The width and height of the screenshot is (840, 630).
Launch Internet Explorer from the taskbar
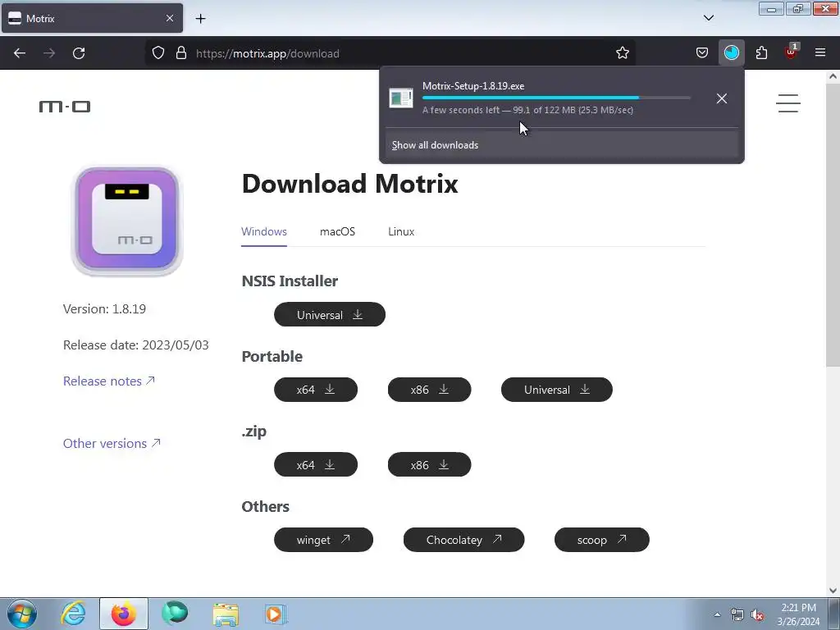[x=73, y=614]
